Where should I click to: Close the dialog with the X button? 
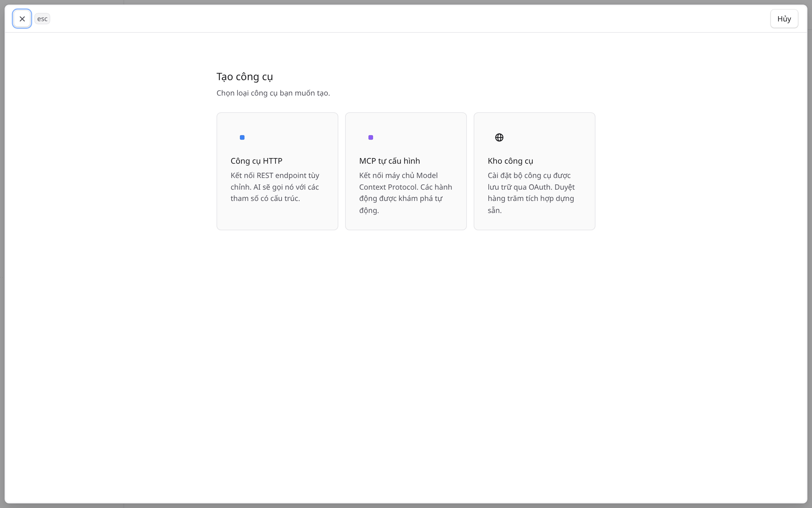tap(22, 19)
